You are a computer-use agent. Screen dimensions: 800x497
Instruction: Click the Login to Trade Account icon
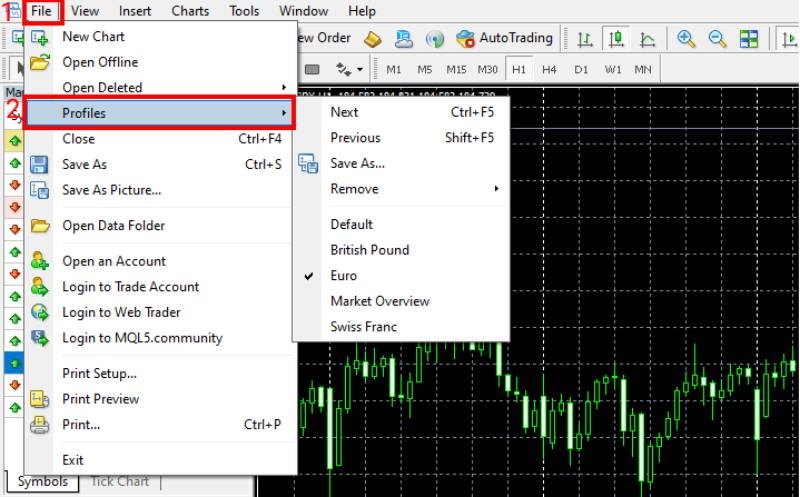(39, 287)
